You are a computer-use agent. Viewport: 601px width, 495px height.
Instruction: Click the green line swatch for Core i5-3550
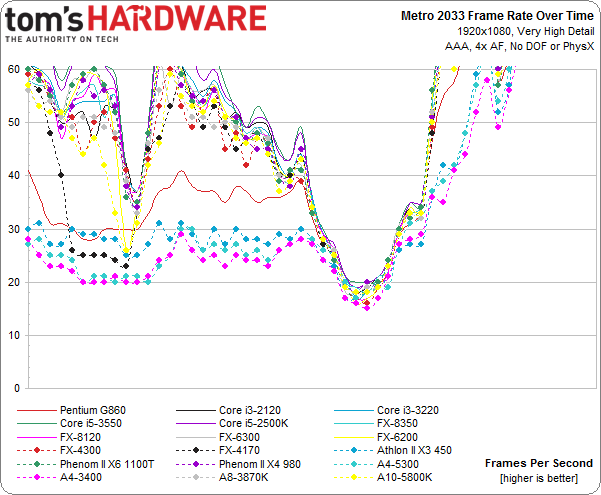pos(36,424)
